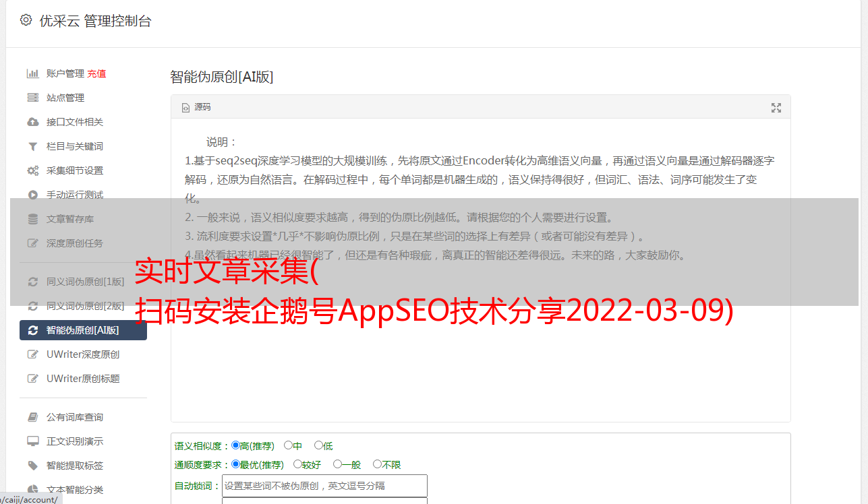
Task: Click the 优采云 管理控制台 header title
Action: click(96, 21)
